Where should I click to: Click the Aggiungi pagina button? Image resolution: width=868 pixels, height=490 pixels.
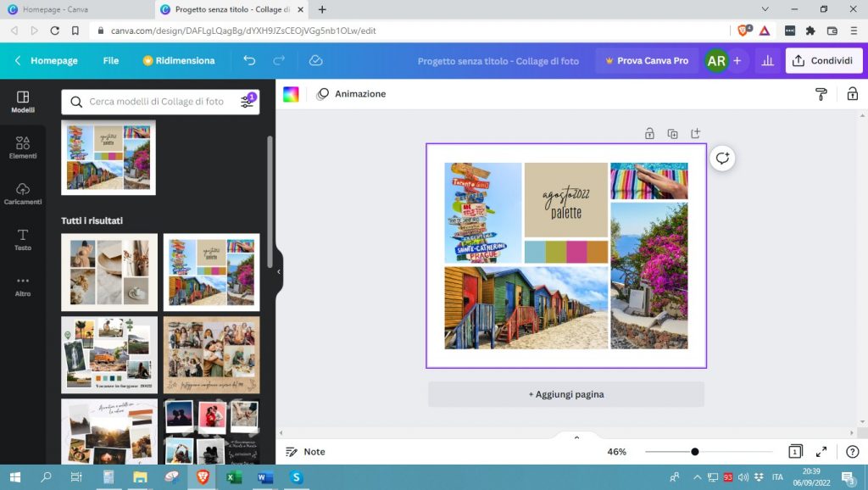(565, 394)
